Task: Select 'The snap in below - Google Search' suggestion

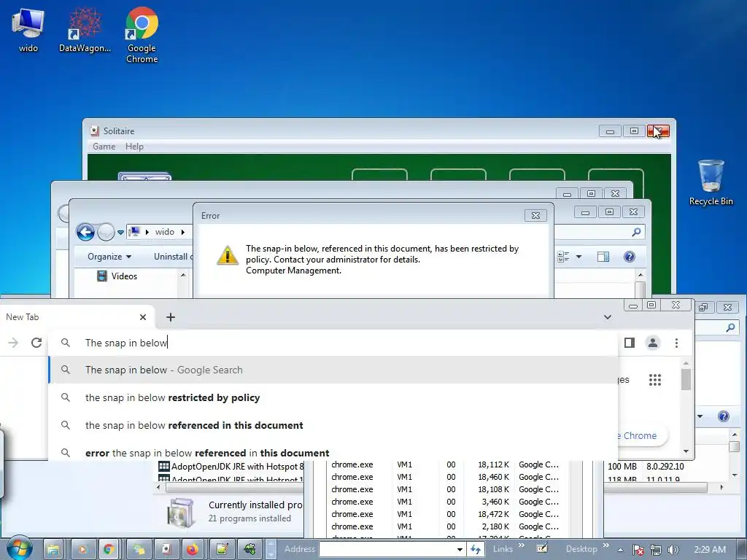Action: tap(333, 370)
